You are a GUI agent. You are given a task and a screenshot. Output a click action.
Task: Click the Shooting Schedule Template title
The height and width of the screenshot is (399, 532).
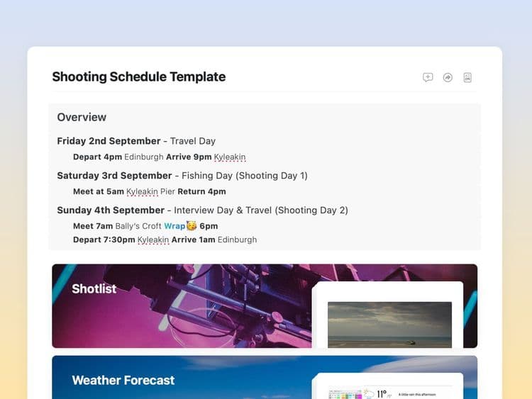pyautogui.click(x=139, y=77)
